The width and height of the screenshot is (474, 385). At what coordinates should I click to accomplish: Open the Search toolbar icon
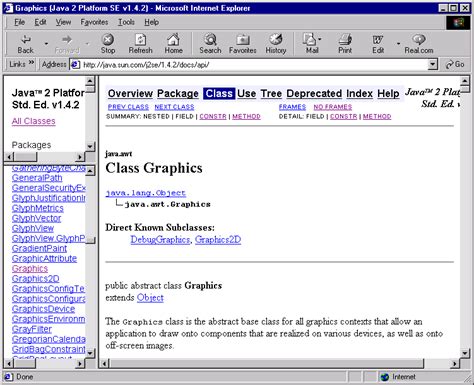tap(210, 44)
